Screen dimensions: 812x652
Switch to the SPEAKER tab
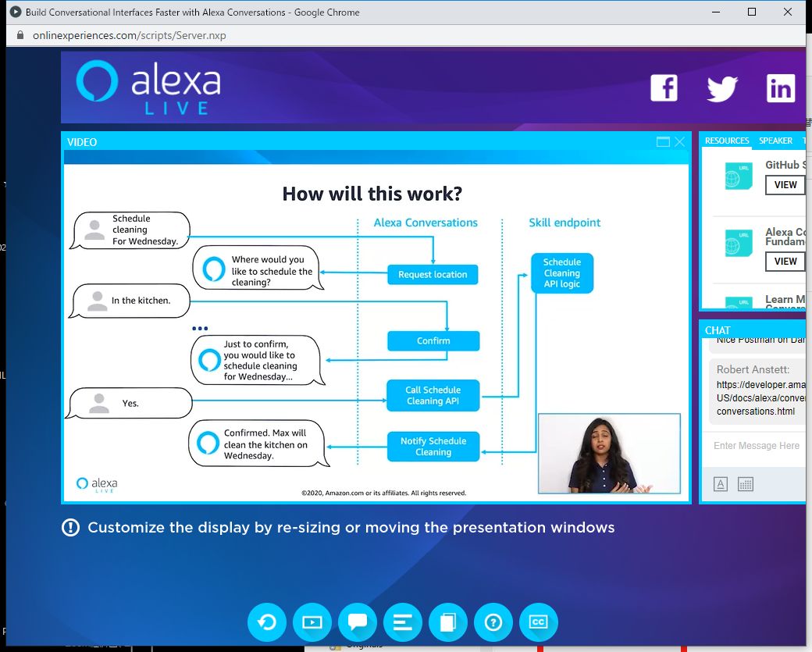pyautogui.click(x=775, y=141)
